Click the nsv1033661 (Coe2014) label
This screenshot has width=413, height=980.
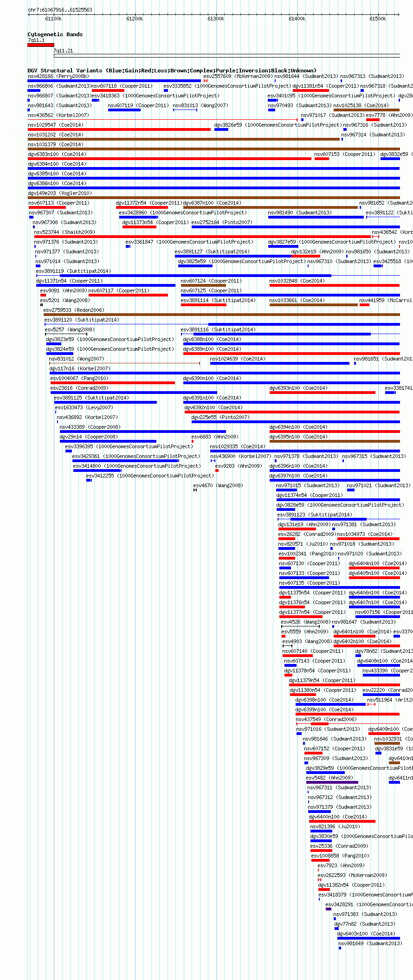(x=297, y=300)
